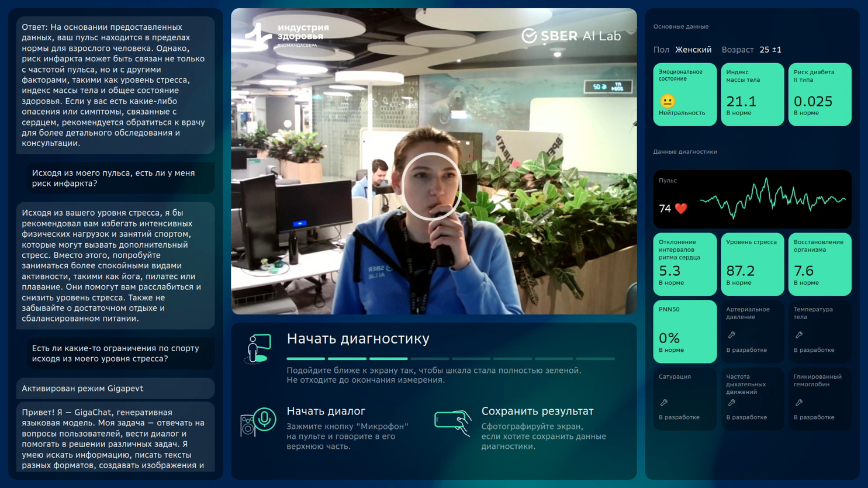The height and width of the screenshot is (488, 868).
Task: Click the Данные диагностики section title
Action: pyautogui.click(x=685, y=152)
